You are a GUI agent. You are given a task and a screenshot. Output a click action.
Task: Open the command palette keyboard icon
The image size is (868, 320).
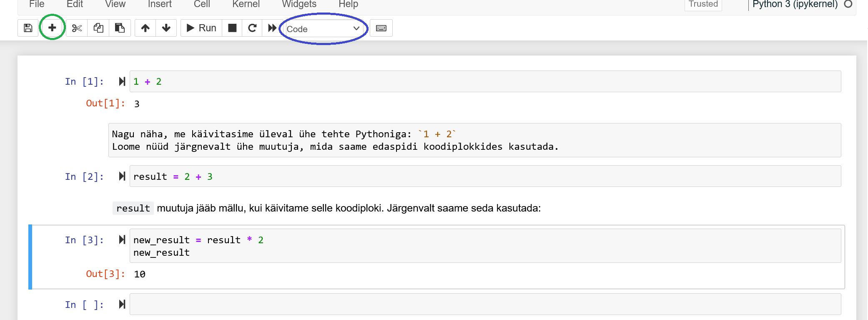[381, 28]
